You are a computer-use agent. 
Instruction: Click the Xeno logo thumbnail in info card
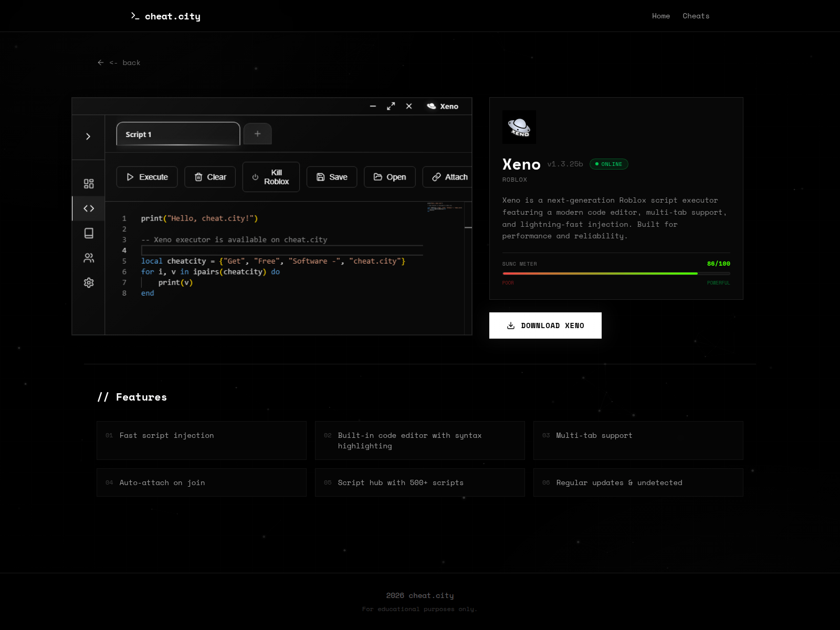(519, 127)
